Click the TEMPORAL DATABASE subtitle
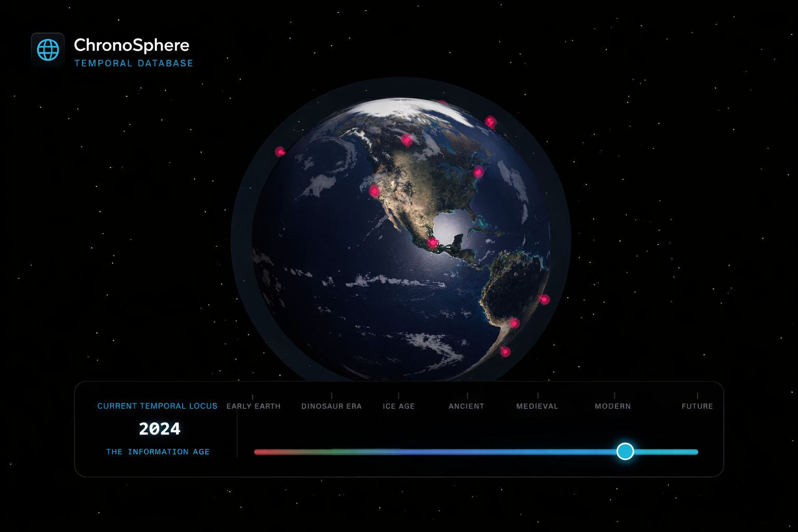The height and width of the screenshot is (532, 798). point(134,63)
